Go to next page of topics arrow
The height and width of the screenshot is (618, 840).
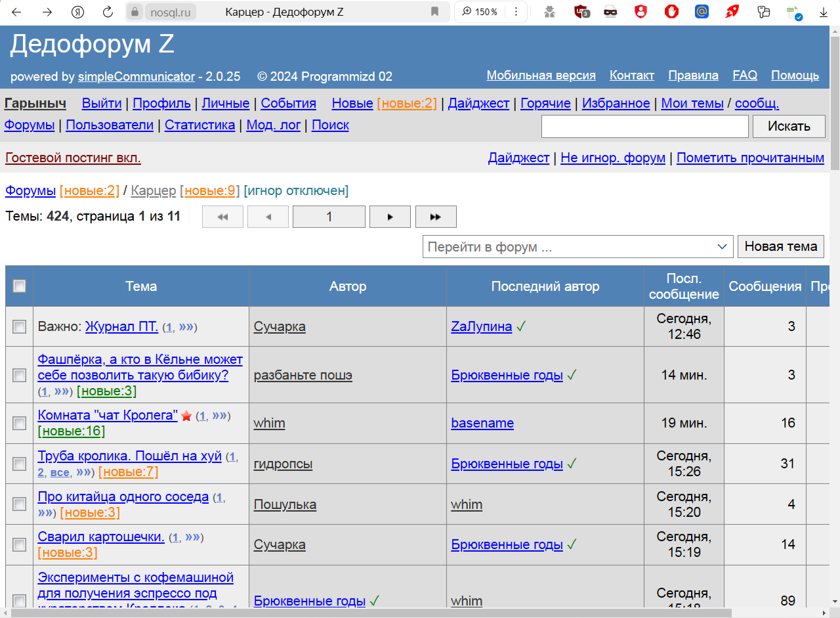click(x=390, y=217)
